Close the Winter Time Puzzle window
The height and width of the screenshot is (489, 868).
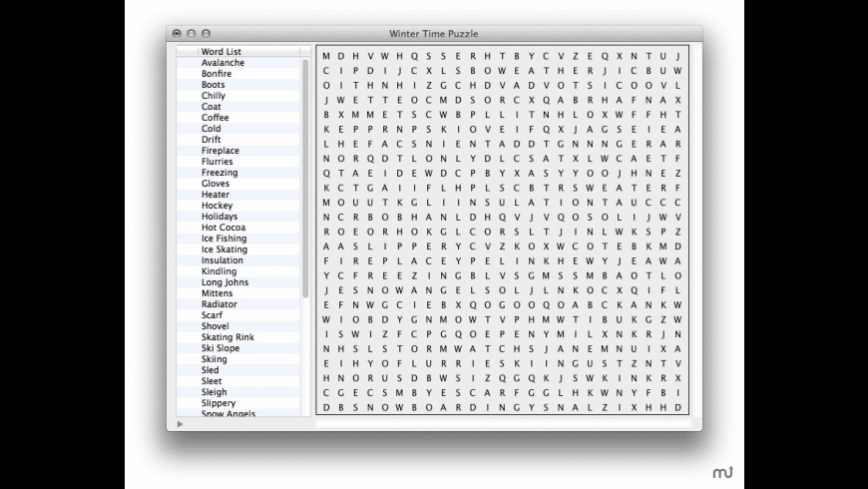(177, 34)
